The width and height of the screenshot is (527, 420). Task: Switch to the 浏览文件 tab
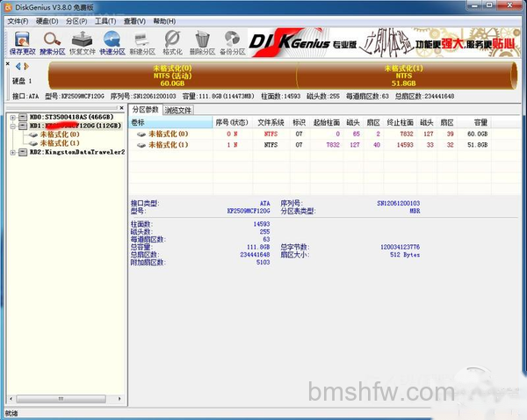click(178, 110)
